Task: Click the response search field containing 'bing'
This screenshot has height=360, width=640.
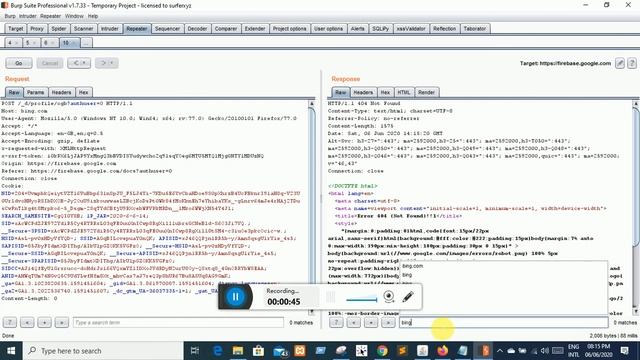Action: point(504,322)
